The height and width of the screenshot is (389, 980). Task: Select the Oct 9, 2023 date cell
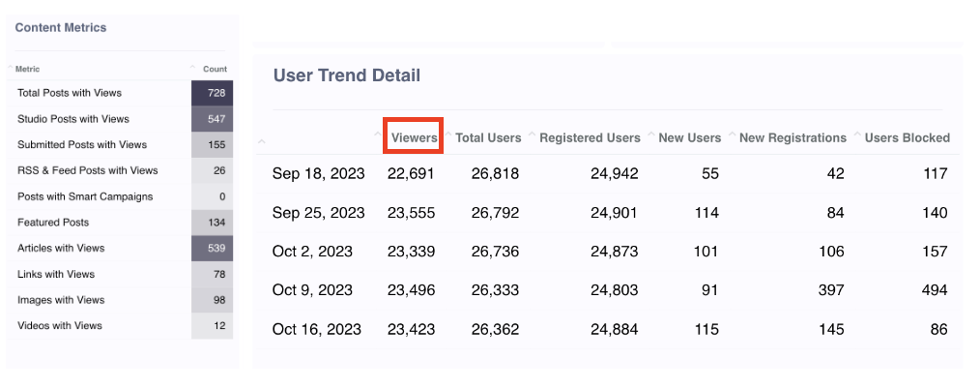[x=312, y=290]
